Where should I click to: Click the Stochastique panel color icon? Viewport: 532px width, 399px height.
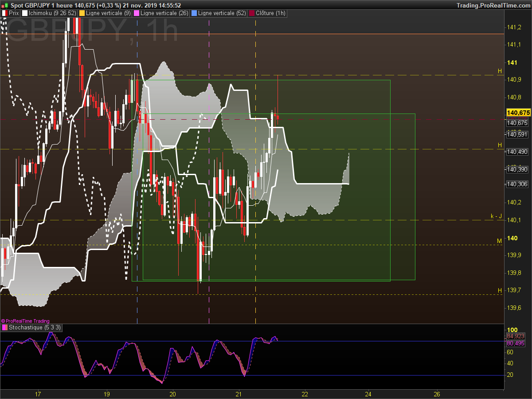(4, 328)
